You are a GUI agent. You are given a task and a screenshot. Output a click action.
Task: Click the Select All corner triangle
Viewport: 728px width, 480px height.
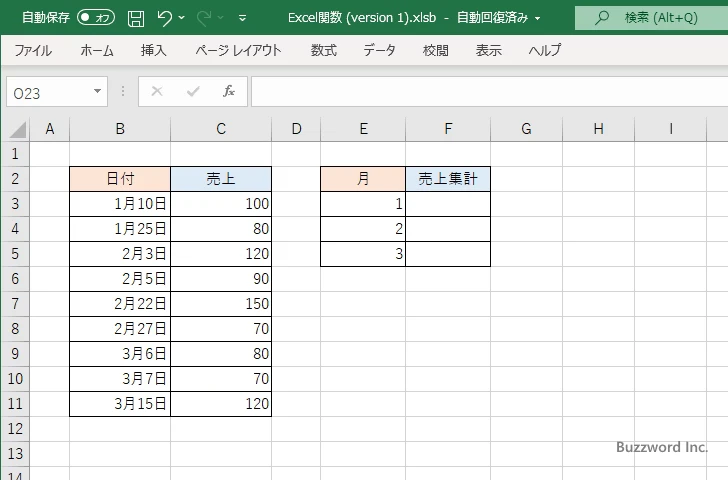click(17, 130)
